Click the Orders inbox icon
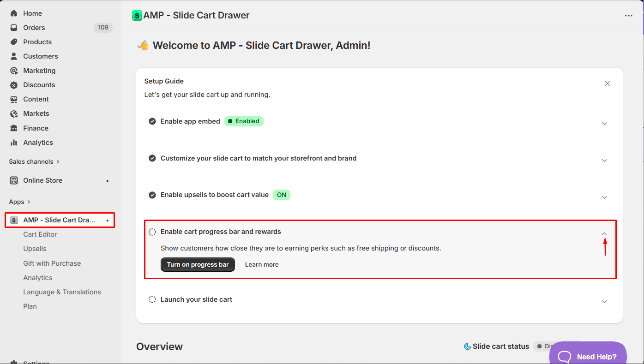 point(14,28)
